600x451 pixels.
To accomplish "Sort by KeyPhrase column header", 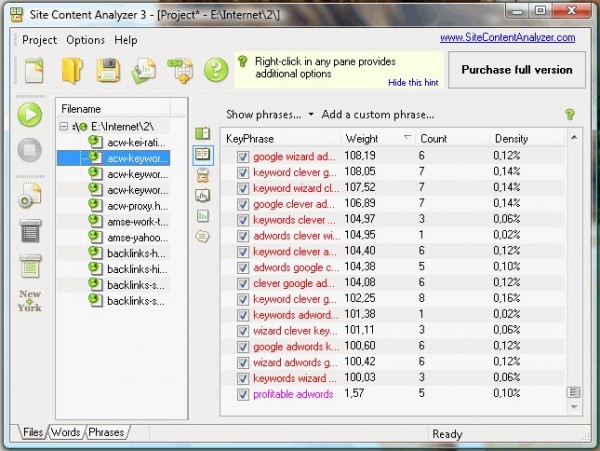I will tap(280, 138).
